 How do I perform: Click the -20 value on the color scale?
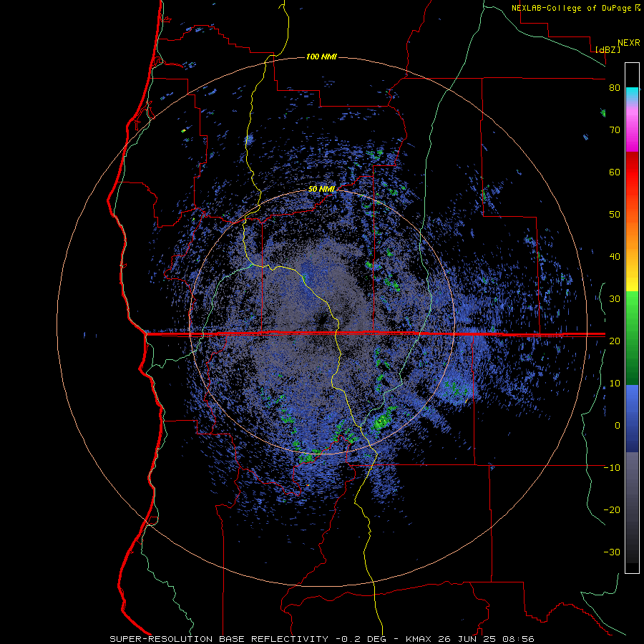tap(612, 509)
